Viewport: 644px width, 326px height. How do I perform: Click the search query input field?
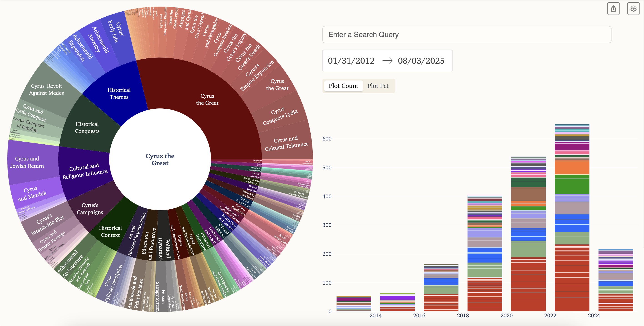[x=466, y=35]
